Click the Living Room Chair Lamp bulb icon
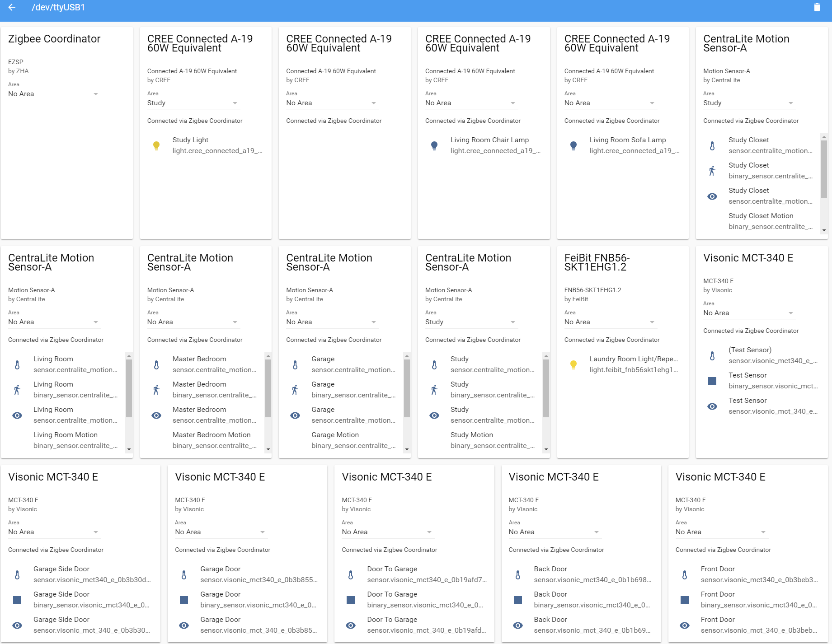 pyautogui.click(x=434, y=145)
